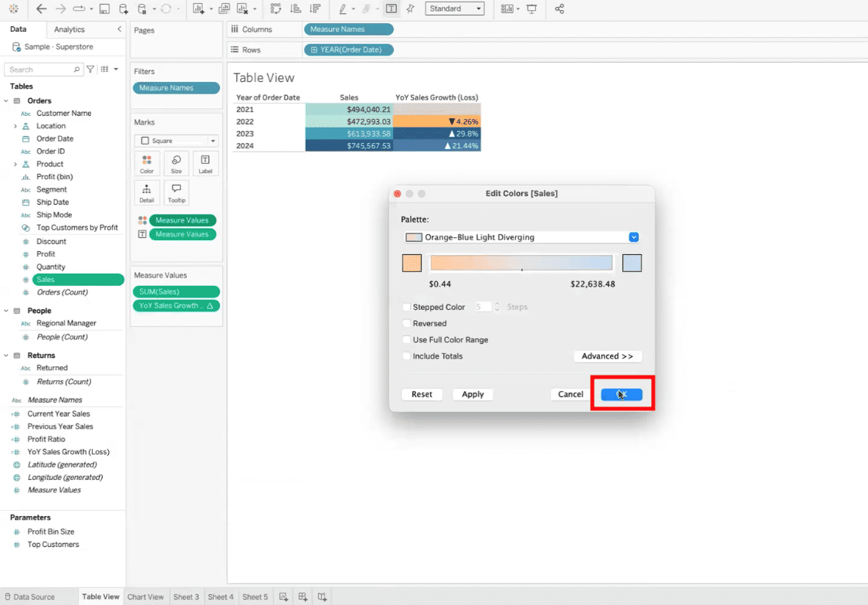Screen dimensions: 868x605
Task: Enable the Stepped Color checkbox
Action: point(407,308)
